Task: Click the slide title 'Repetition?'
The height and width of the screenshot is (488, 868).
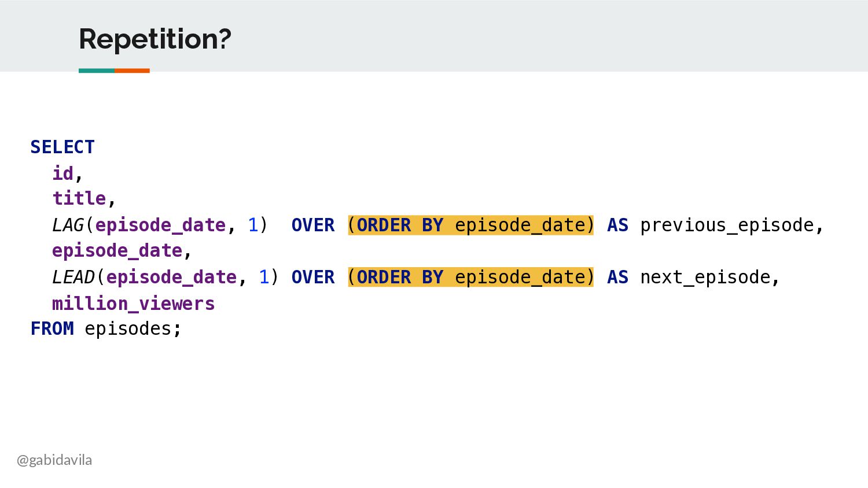Action: click(x=155, y=39)
